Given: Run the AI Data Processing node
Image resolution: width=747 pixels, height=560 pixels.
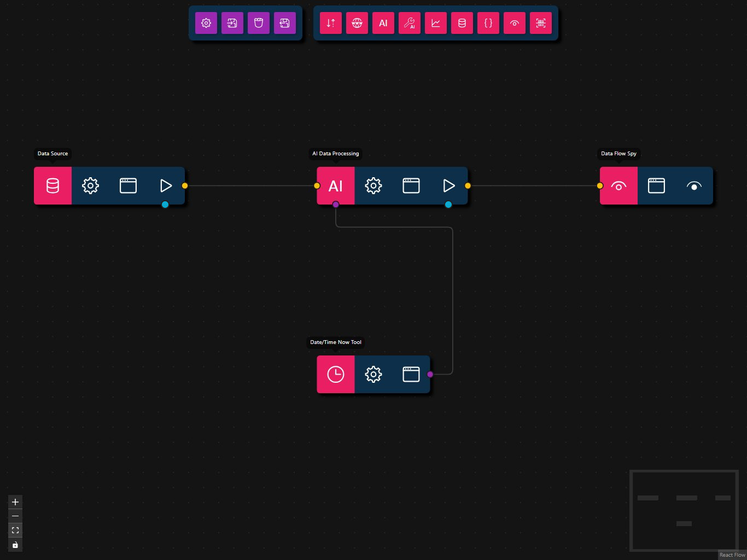Looking at the screenshot, I should pyautogui.click(x=449, y=186).
